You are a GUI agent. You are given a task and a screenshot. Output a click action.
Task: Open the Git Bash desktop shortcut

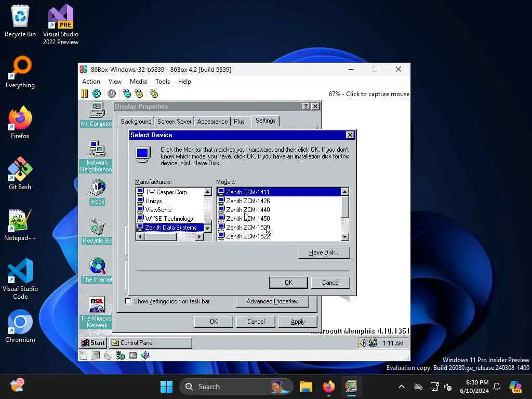point(20,174)
